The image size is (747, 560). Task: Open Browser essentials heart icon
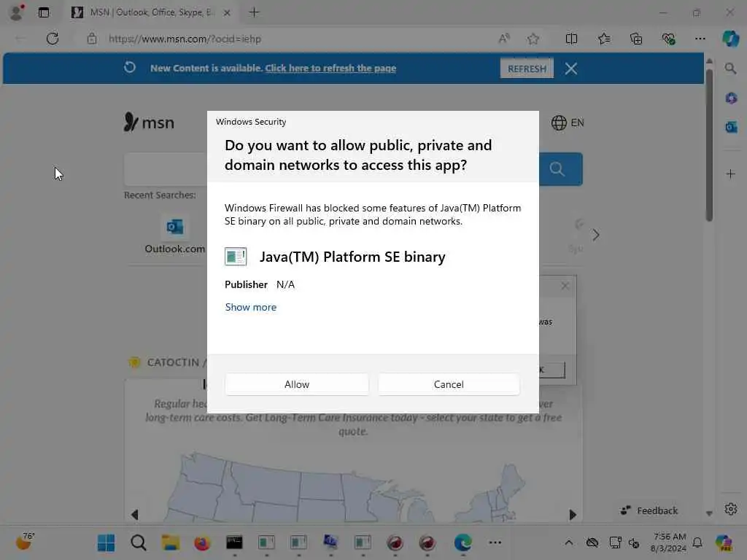pos(668,39)
